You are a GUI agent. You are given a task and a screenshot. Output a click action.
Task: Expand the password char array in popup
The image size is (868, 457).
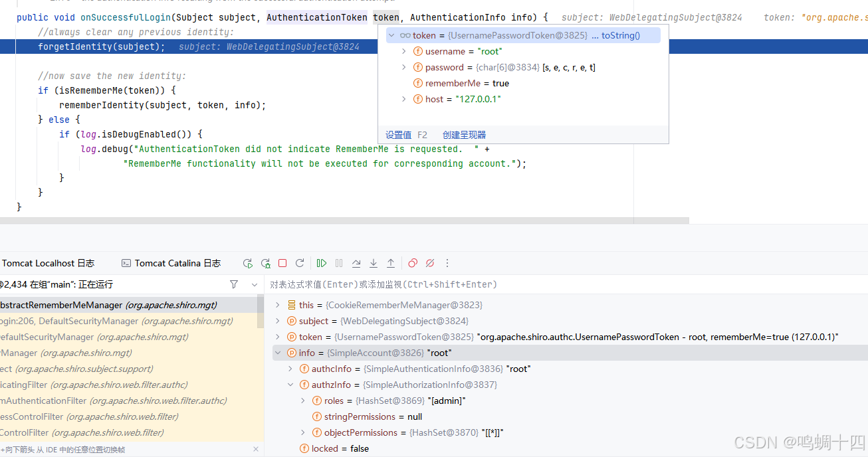[x=404, y=67]
